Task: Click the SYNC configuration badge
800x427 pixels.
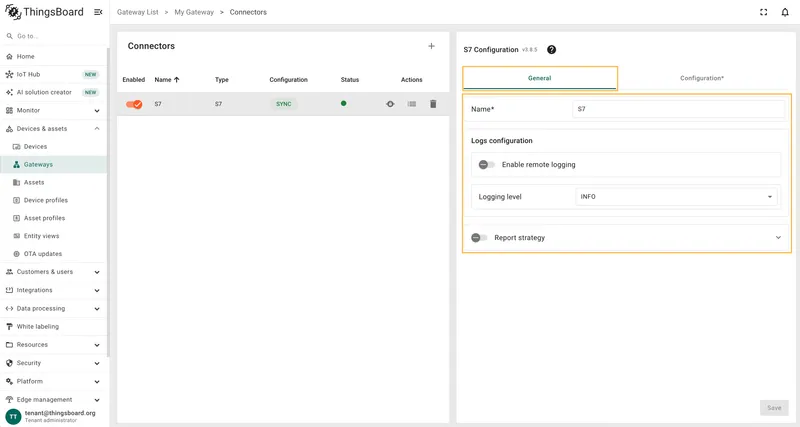Action: (284, 104)
